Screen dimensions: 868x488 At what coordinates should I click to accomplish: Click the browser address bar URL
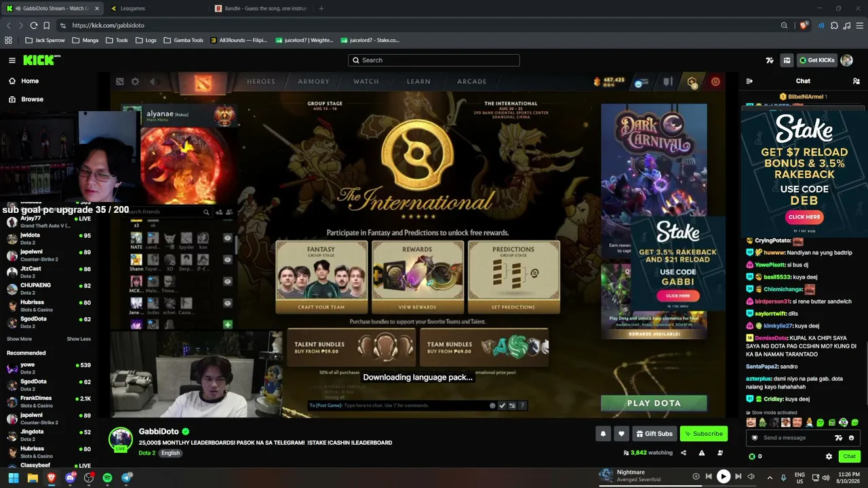pos(108,25)
